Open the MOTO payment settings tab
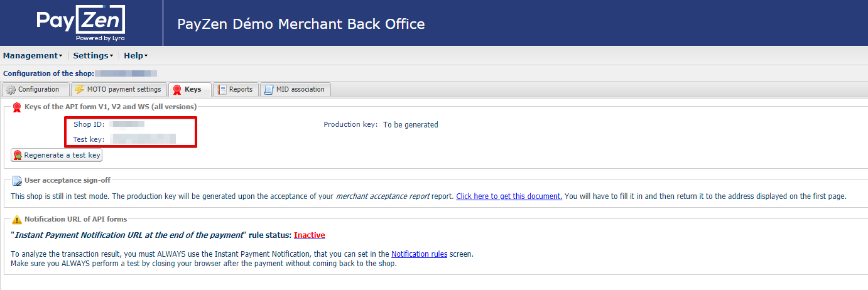This screenshot has height=290, width=868. (119, 89)
